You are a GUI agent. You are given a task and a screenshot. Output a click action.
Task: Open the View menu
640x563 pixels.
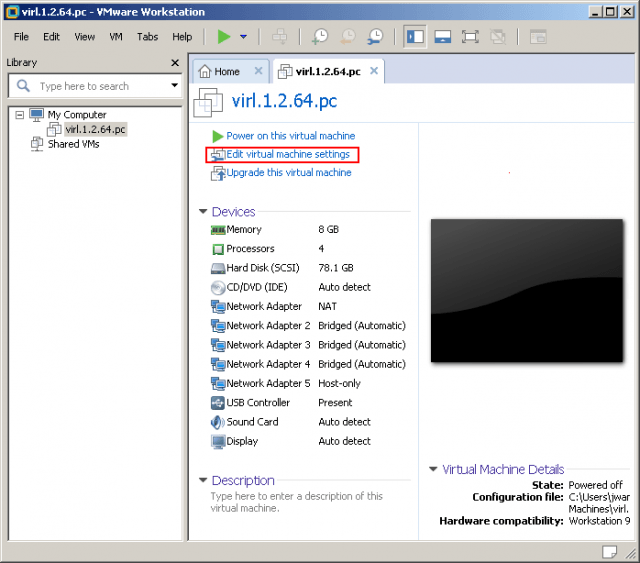(84, 37)
